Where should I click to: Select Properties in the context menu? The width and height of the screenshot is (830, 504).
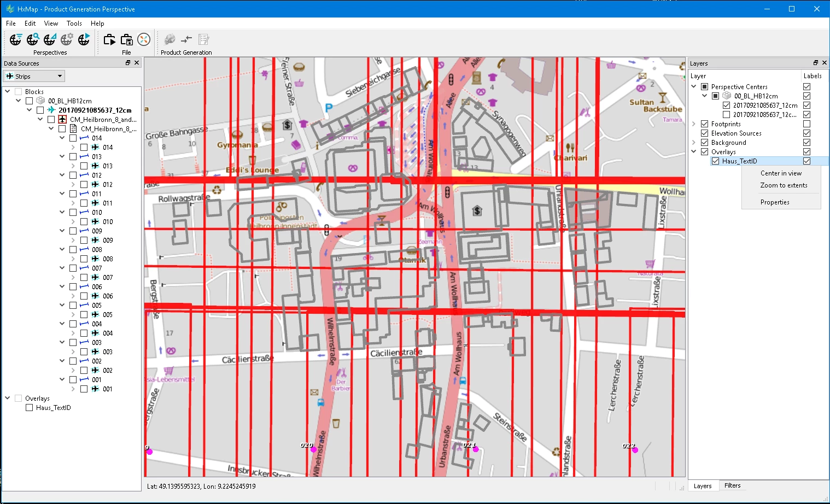point(774,202)
